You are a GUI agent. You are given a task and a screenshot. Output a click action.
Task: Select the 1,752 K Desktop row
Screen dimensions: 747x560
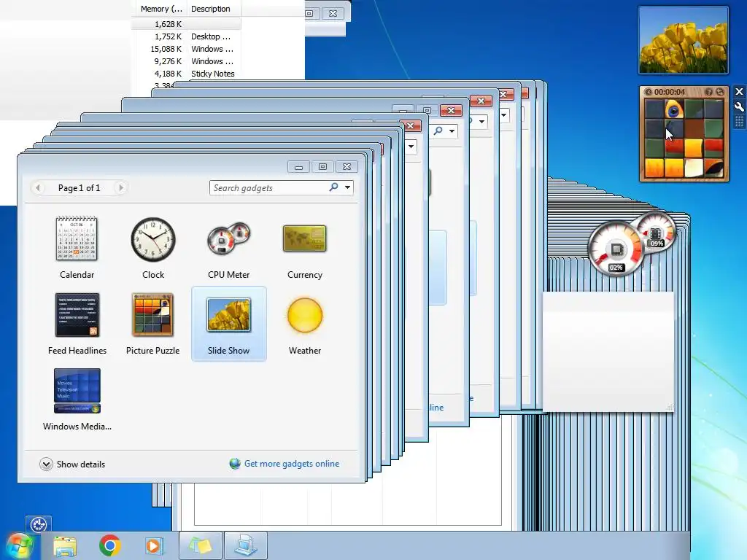point(186,36)
